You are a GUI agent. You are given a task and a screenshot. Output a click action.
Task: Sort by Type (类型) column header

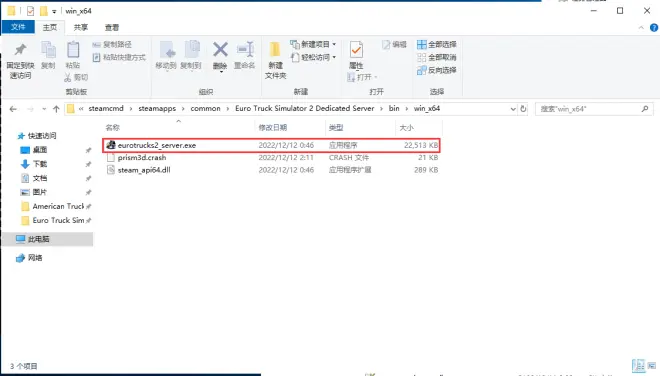click(336, 128)
